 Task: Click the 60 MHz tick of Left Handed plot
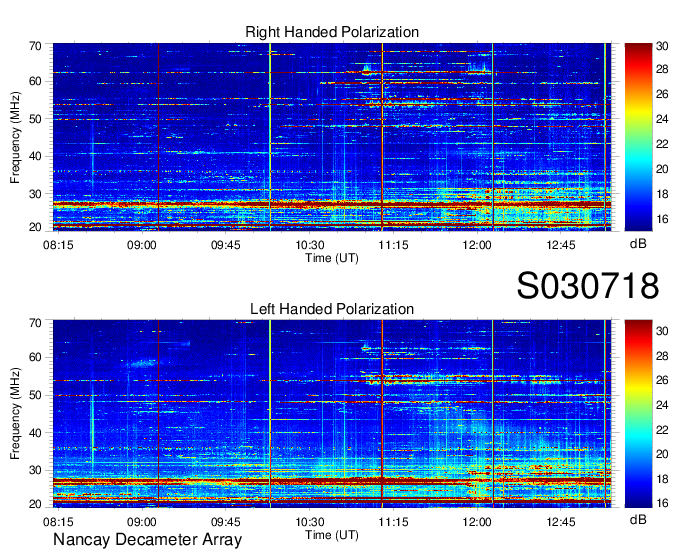coord(35,358)
